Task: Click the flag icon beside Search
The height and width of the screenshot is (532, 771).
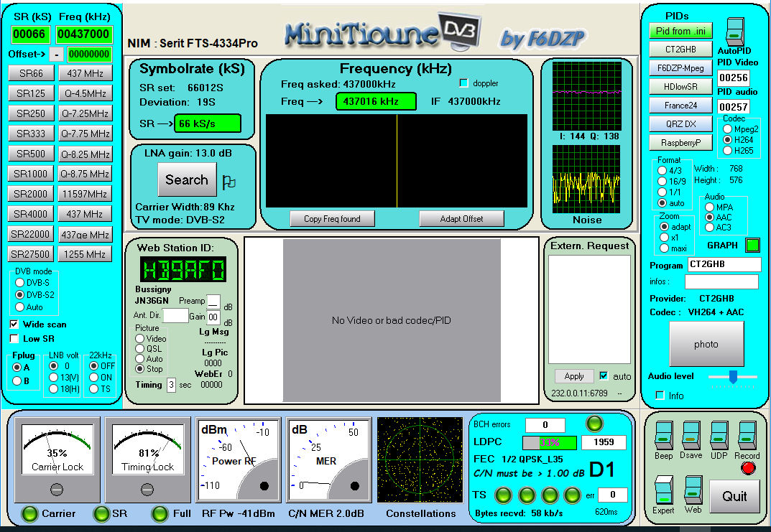Action: pos(228,182)
